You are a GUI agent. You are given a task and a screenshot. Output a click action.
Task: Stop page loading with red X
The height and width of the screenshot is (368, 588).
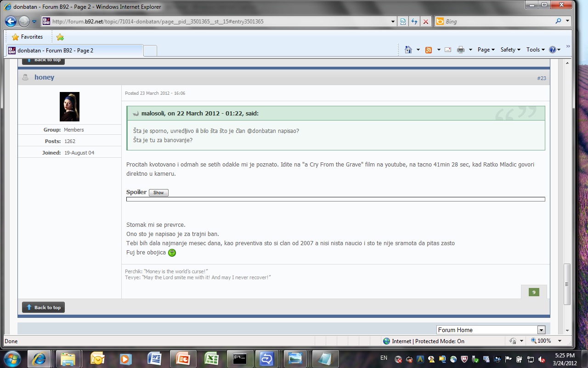pos(426,21)
